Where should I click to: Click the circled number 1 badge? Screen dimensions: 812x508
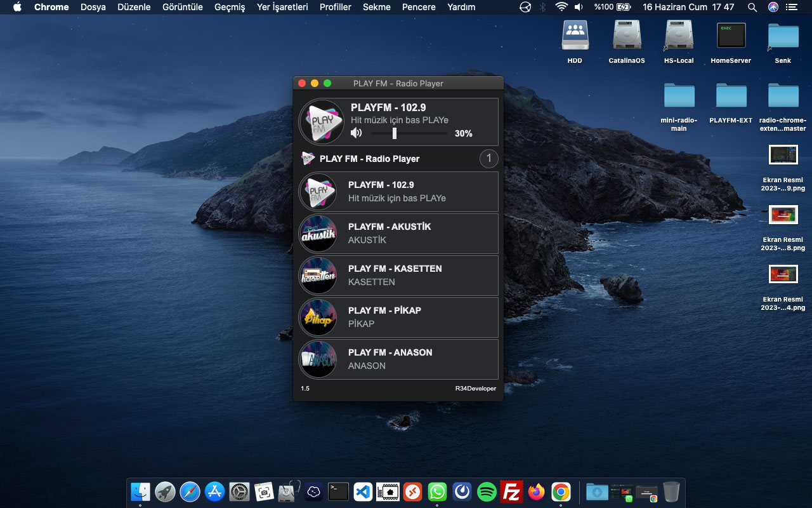point(488,159)
